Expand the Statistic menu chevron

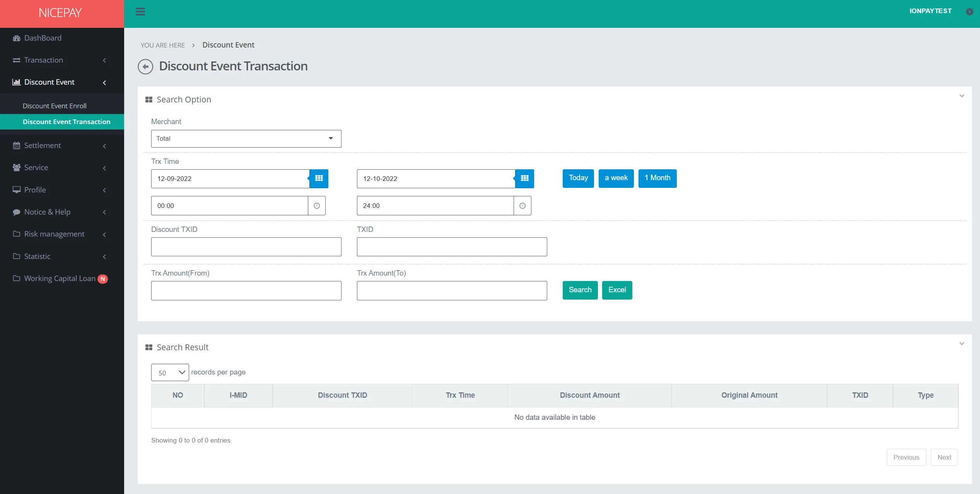104,257
